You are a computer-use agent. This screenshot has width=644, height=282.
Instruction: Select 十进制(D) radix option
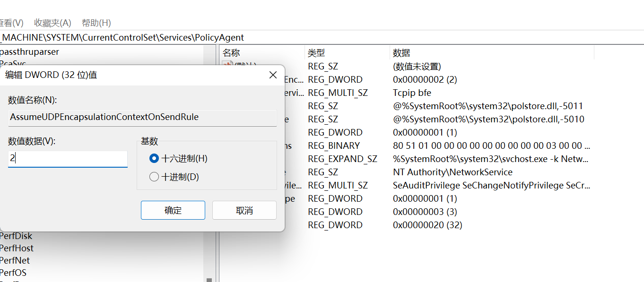[x=174, y=177]
